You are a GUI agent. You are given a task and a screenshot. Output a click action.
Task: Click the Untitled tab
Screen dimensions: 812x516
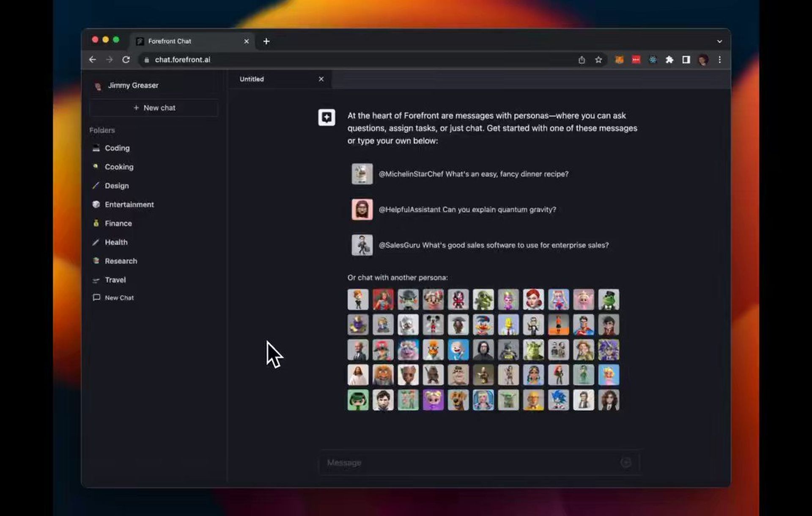click(x=252, y=79)
